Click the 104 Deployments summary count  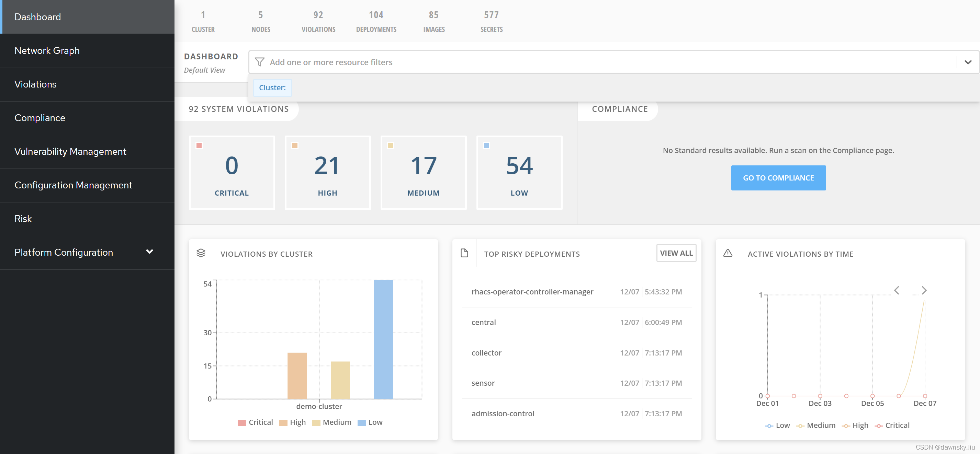point(376,21)
